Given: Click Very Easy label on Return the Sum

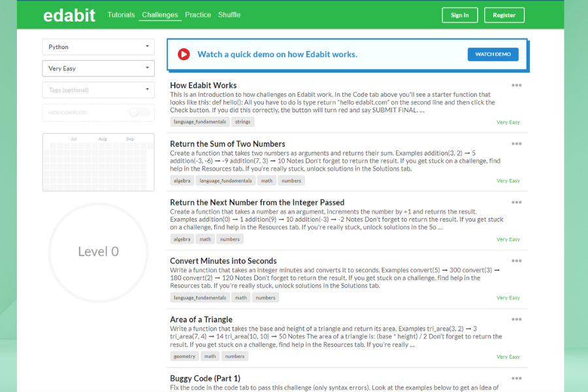Looking at the screenshot, I should click(x=508, y=181).
